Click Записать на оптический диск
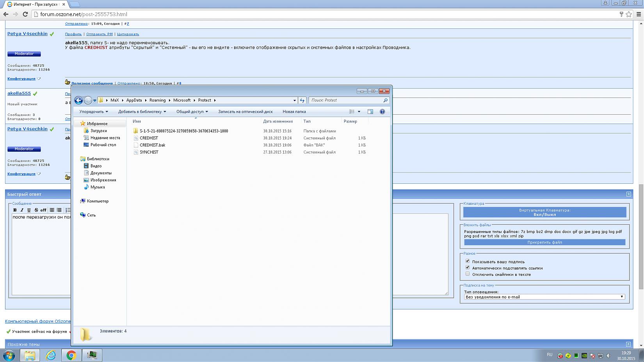The height and width of the screenshot is (362, 644). (x=245, y=112)
